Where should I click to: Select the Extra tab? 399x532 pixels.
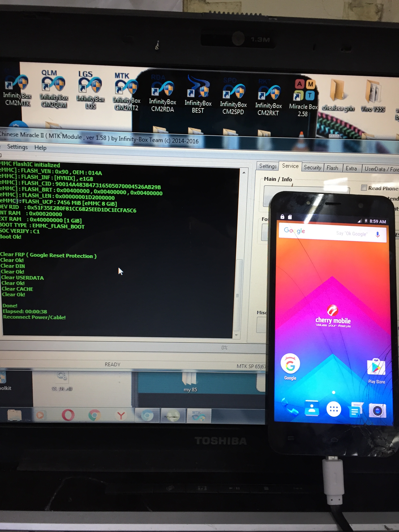(x=351, y=168)
